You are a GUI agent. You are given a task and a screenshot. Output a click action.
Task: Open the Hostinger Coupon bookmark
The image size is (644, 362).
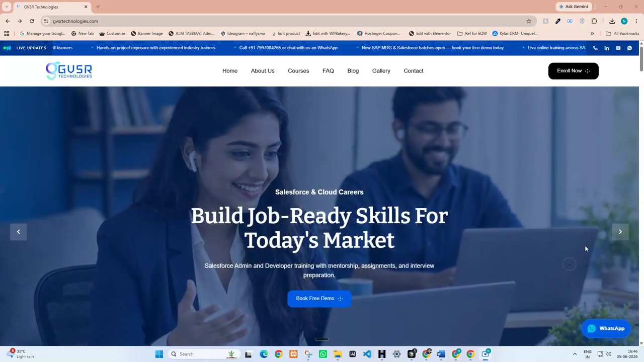(379, 34)
